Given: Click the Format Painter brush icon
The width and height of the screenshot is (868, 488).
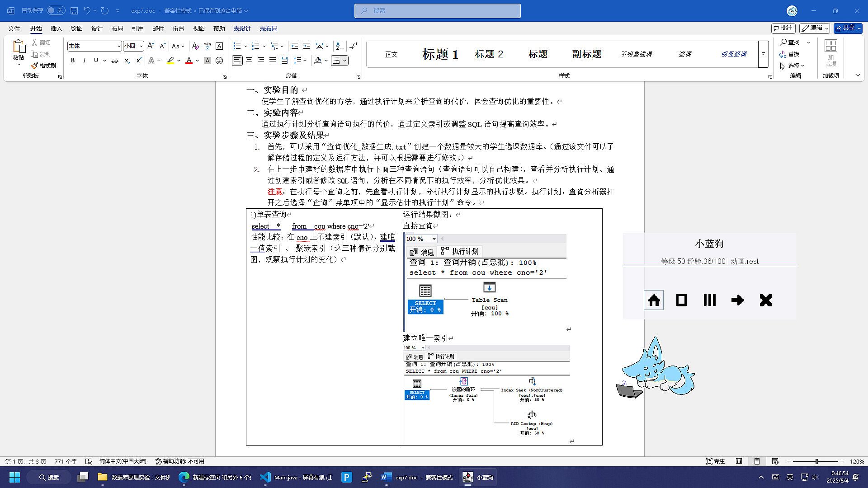Looking at the screenshot, I should tap(35, 66).
